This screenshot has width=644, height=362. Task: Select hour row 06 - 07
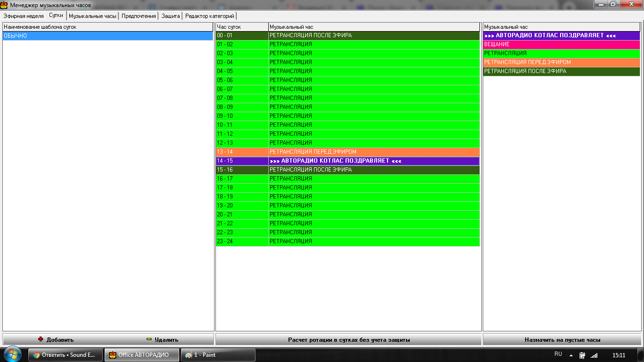(x=347, y=90)
